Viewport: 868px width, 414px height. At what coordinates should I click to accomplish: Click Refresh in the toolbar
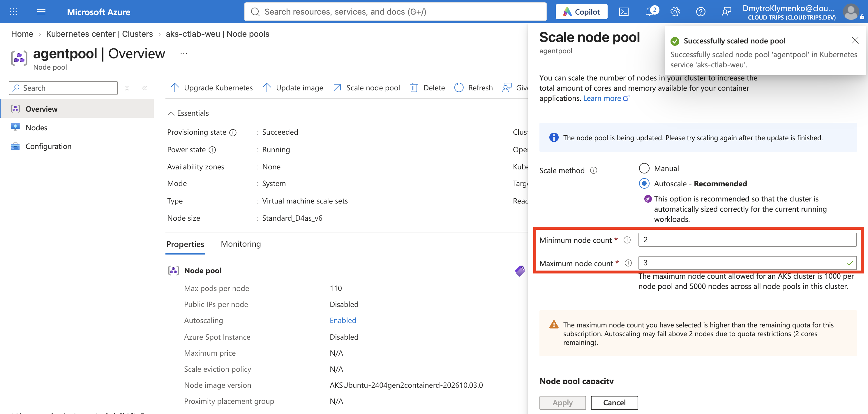(x=473, y=88)
